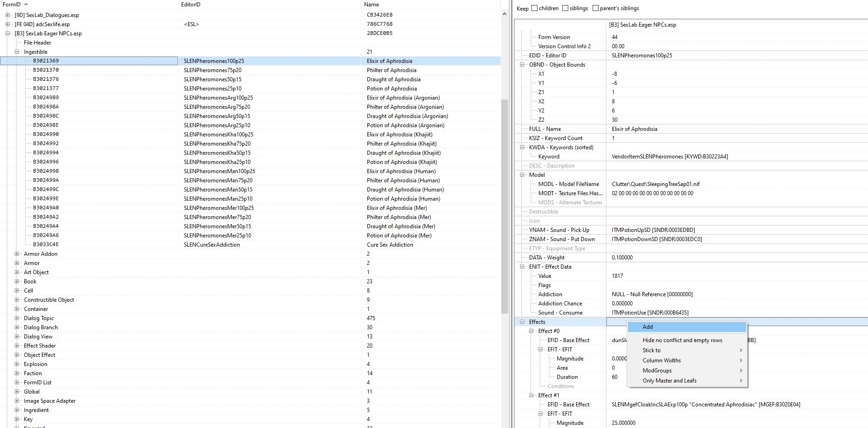Click the left panel vertical scrollbar
This screenshot has height=428, width=868.
(504, 207)
